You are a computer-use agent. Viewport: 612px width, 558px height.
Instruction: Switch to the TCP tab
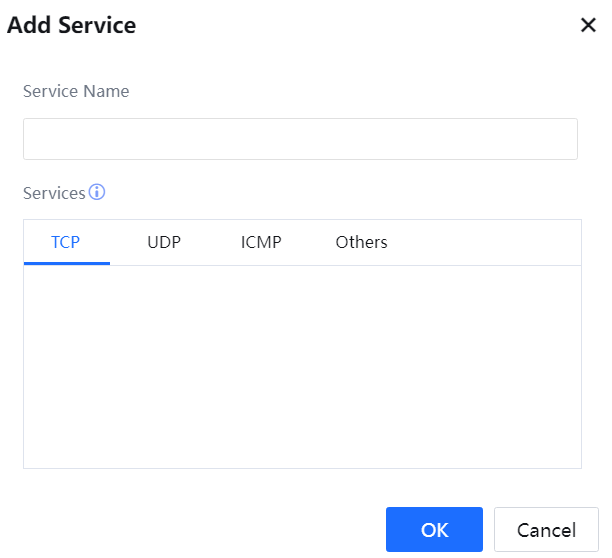click(66, 242)
